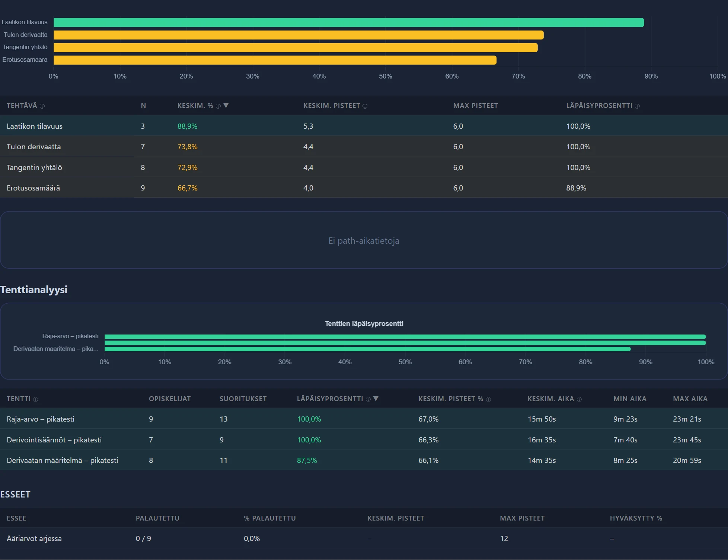This screenshot has height=560, width=728.
Task: Click the Ei path-aikatietoja empty panel message
Action: click(x=364, y=241)
